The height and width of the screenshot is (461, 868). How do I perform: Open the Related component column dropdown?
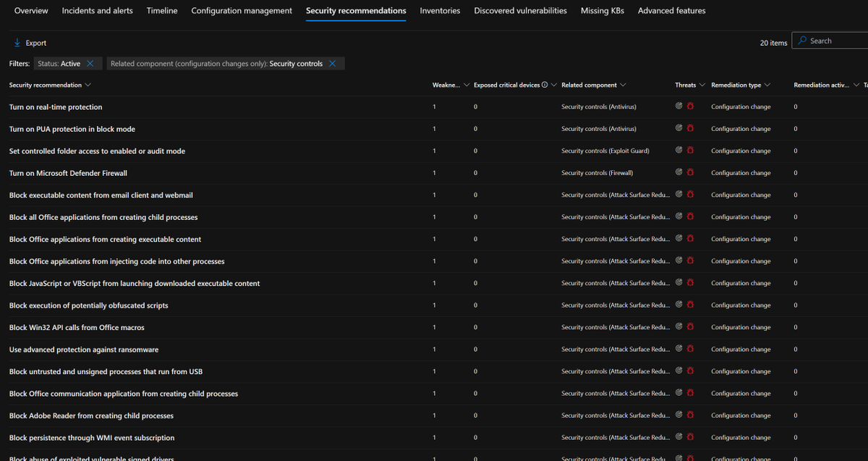[x=623, y=85]
